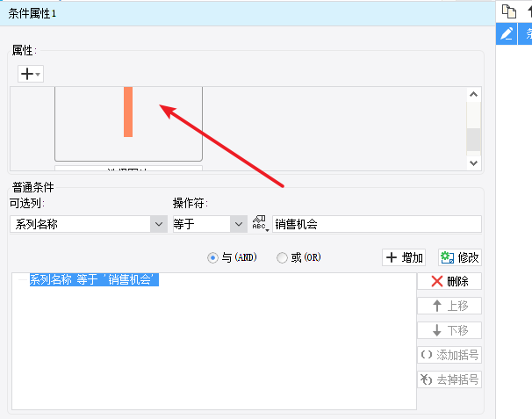
Task: Click the property list scroll down arrow
Action: pyautogui.click(x=474, y=163)
